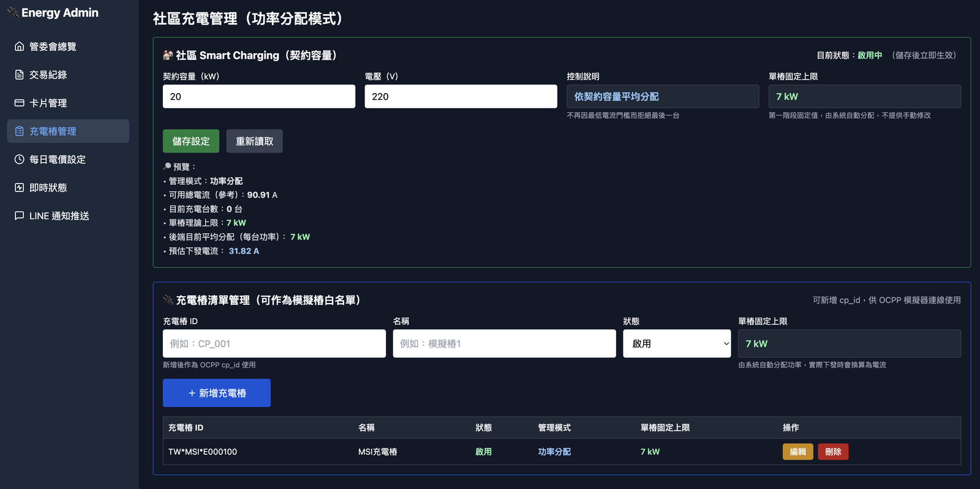Image resolution: width=980 pixels, height=489 pixels.
Task: Click the house icon in Smart Charging heading
Action: coord(168,55)
